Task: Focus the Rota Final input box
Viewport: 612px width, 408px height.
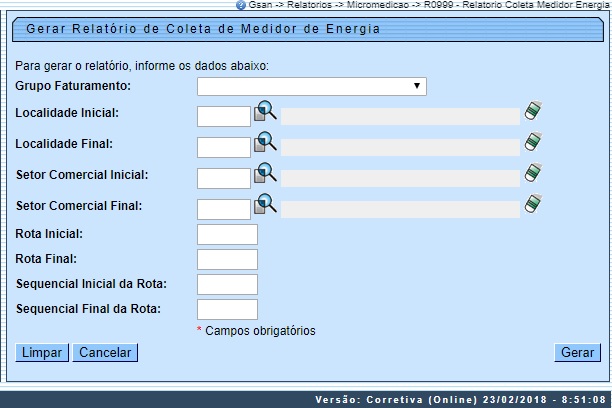Action: click(x=228, y=259)
